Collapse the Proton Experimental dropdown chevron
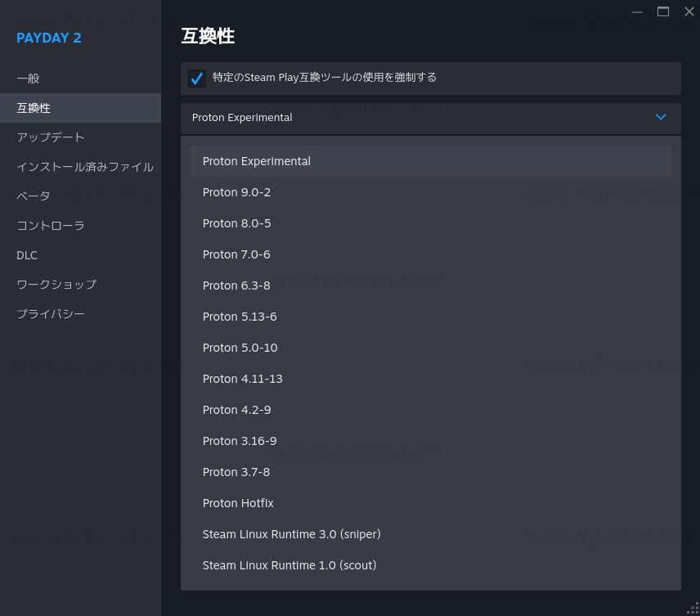 [661, 117]
